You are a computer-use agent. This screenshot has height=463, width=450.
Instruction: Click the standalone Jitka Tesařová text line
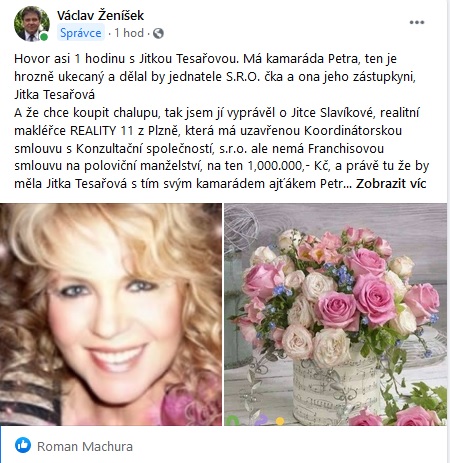[x=54, y=95]
